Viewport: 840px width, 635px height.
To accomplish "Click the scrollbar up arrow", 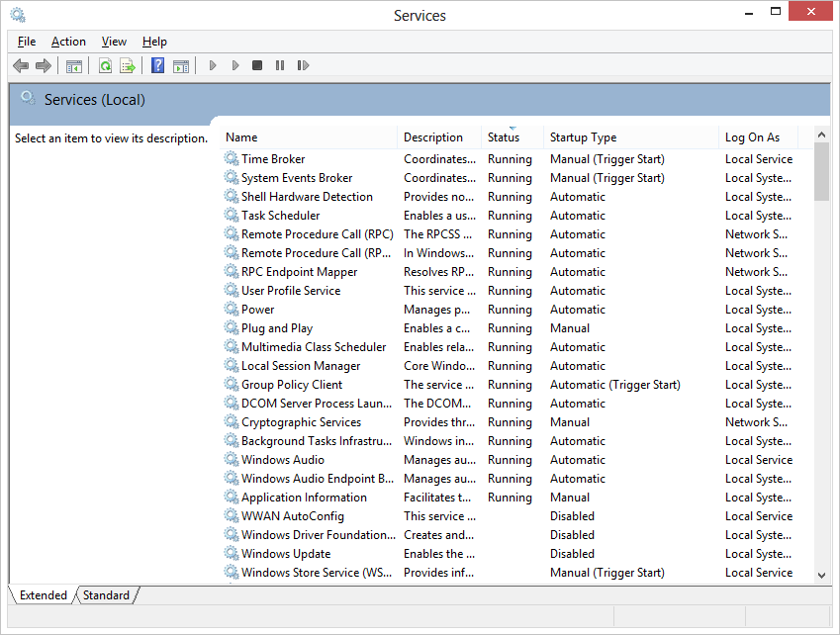I will tap(822, 135).
